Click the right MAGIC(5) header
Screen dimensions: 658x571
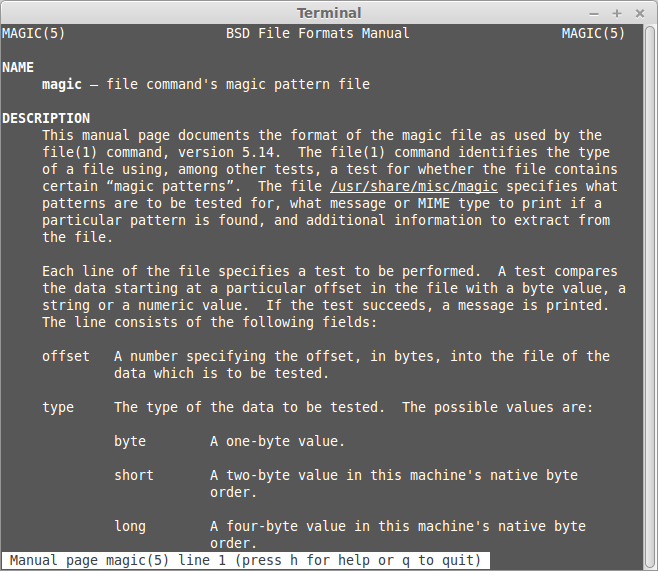point(593,33)
